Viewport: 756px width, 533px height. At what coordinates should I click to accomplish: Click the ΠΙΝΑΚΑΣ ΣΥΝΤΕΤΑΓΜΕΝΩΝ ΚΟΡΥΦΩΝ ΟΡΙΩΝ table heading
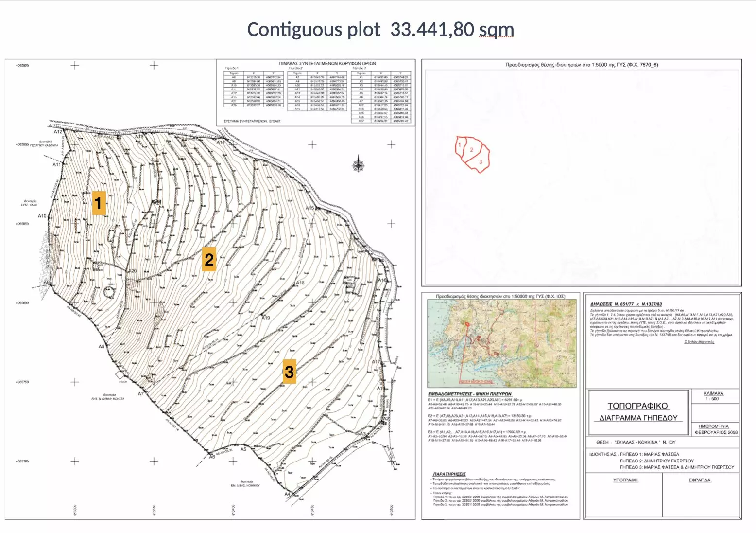tap(327, 63)
